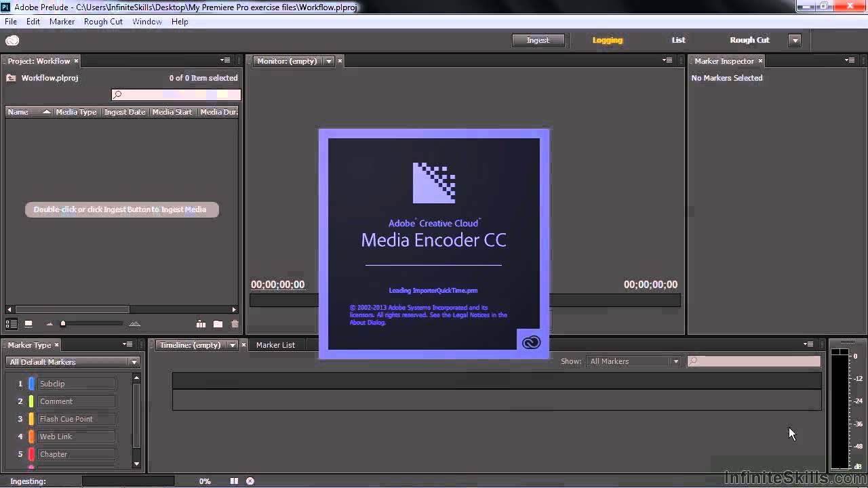Screen dimensions: 868x488
Task: Add a Subclip marker
Action: pyautogui.click(x=76, y=384)
